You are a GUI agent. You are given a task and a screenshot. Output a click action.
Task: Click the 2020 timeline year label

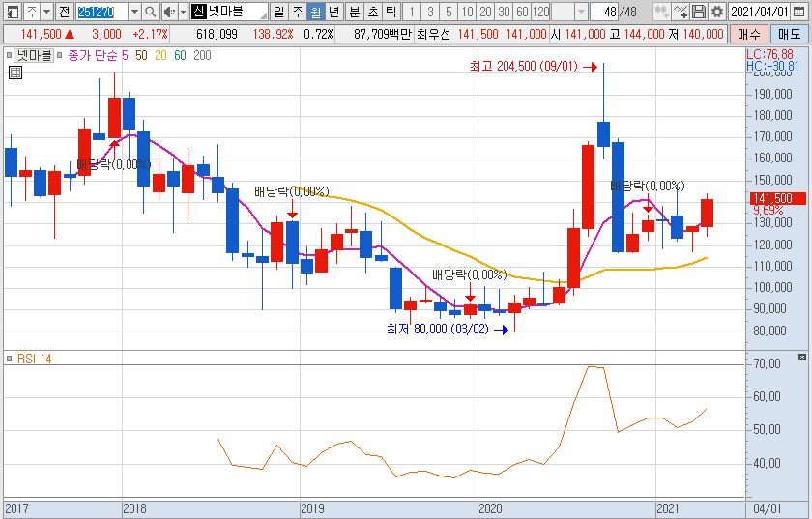click(x=490, y=508)
